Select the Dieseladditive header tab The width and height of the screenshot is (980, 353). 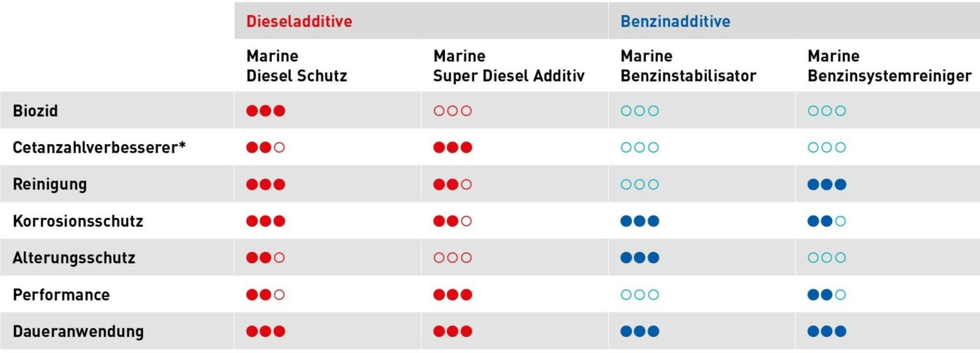pyautogui.click(x=299, y=22)
